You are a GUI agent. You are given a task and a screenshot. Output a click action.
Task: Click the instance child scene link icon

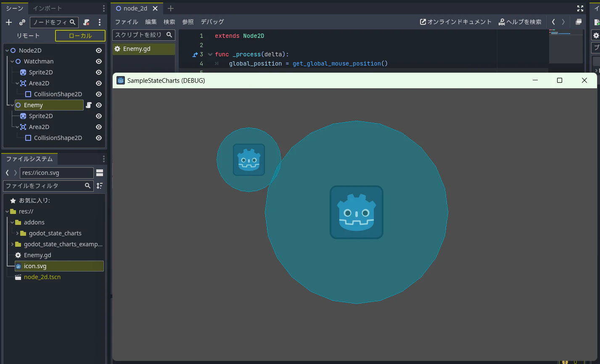tap(22, 22)
